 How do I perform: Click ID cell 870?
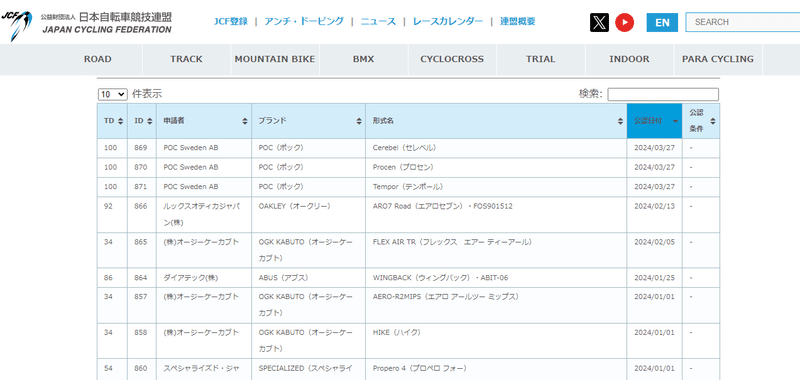click(142, 167)
